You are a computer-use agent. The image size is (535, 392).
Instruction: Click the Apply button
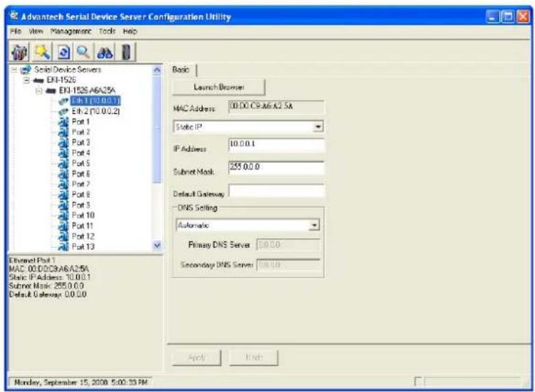point(197,358)
